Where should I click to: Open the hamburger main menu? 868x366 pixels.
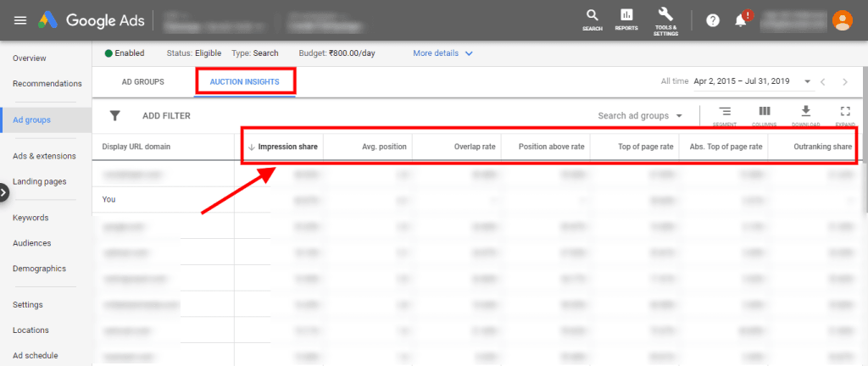point(20,19)
